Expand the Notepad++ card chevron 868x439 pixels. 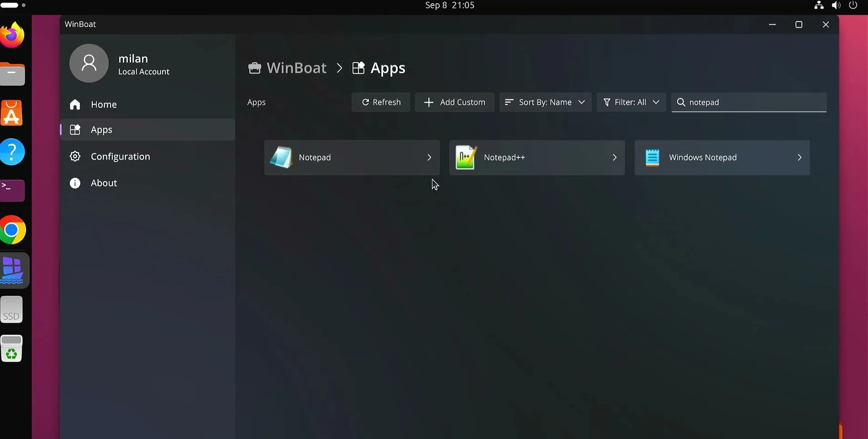pos(615,158)
